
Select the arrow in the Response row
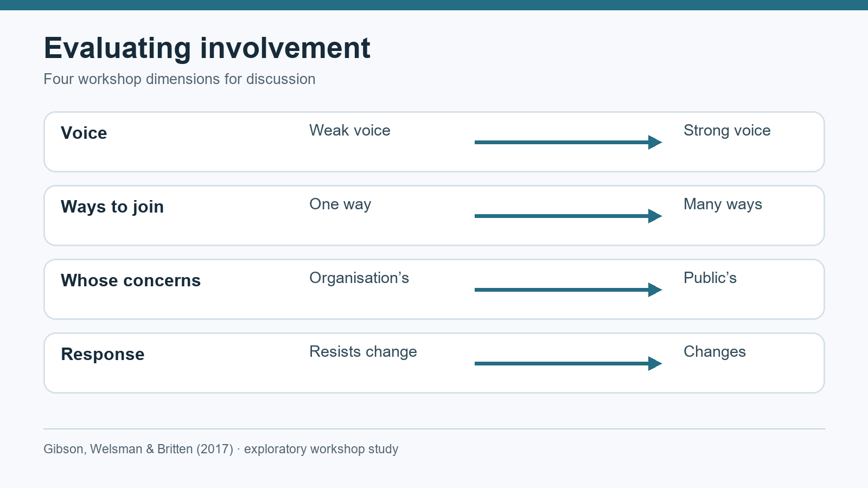pos(568,363)
